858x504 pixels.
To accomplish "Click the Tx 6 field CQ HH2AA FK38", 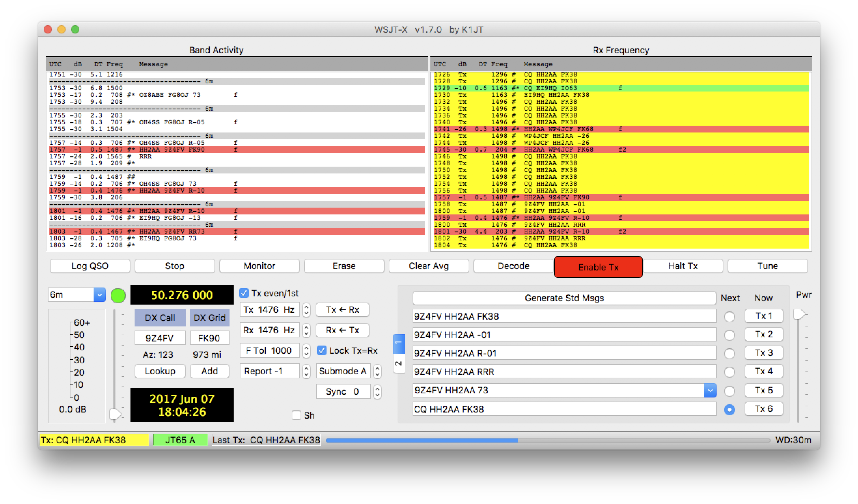I will [x=564, y=409].
